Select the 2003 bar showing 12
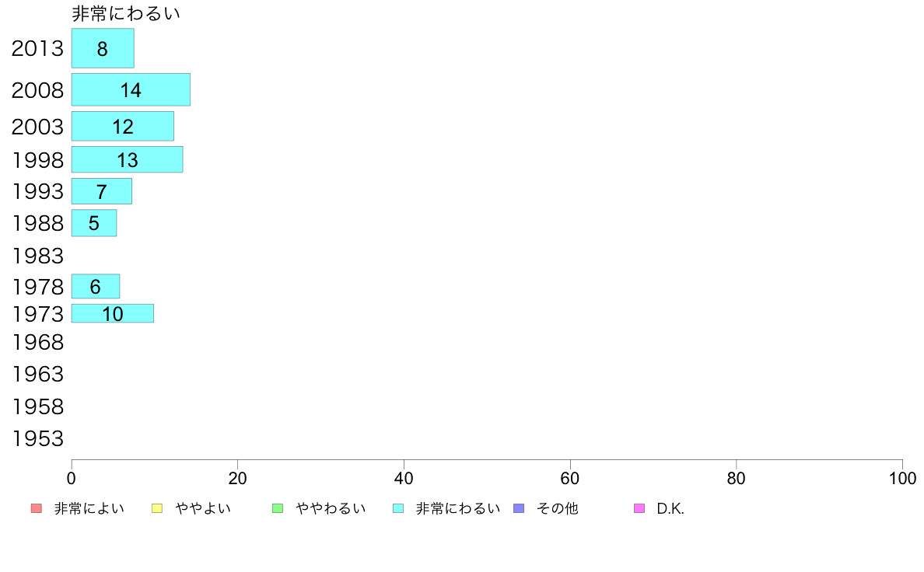Viewport: 924px width, 572px height. click(x=123, y=126)
